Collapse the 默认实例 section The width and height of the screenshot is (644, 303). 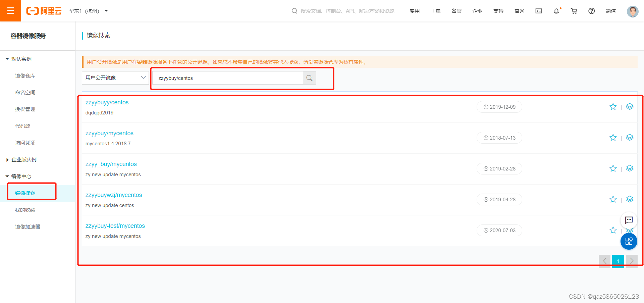[x=19, y=59]
